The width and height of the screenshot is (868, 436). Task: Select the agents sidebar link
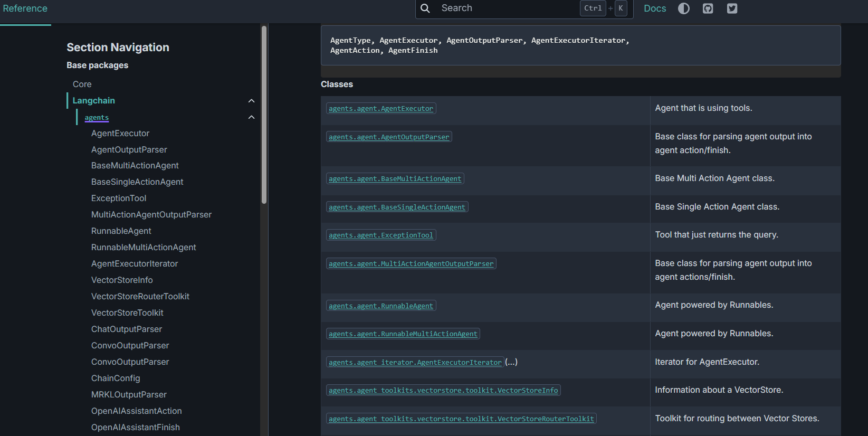[97, 117]
